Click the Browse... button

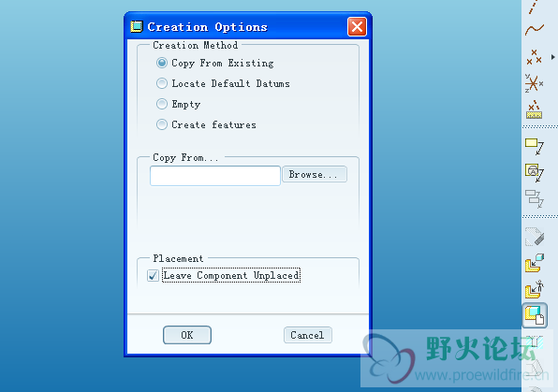click(315, 174)
